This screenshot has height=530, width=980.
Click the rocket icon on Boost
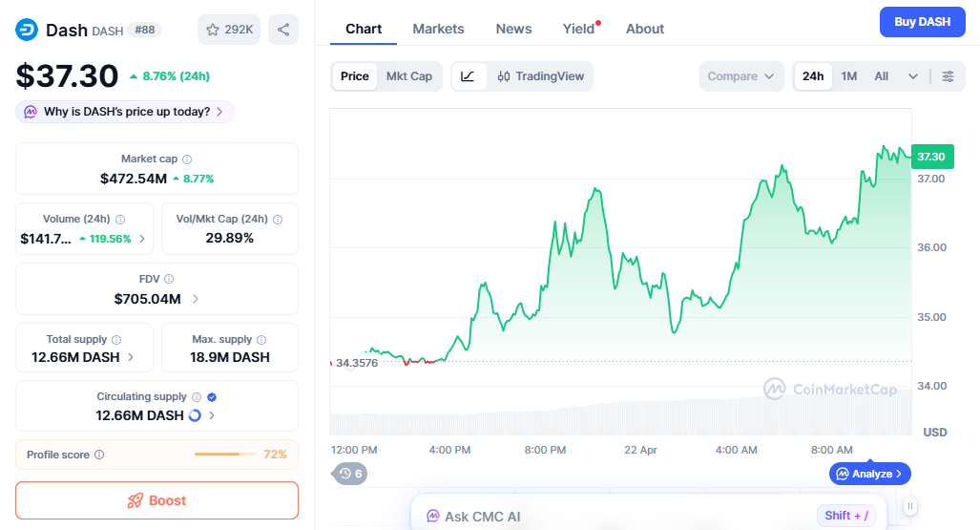(x=135, y=500)
